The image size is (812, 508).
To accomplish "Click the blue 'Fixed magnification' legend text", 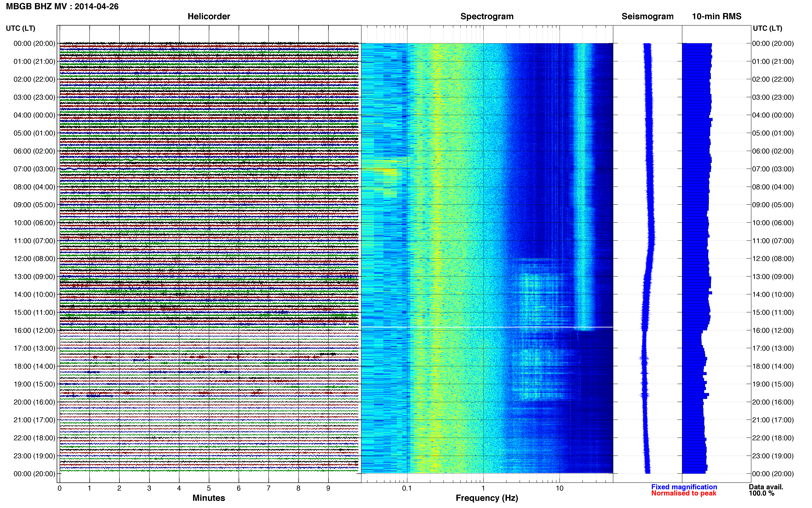I will pos(684,487).
